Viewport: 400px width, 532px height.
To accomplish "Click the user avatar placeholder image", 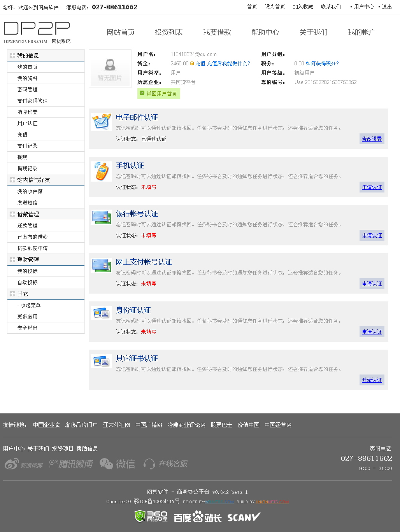I will tap(110, 69).
